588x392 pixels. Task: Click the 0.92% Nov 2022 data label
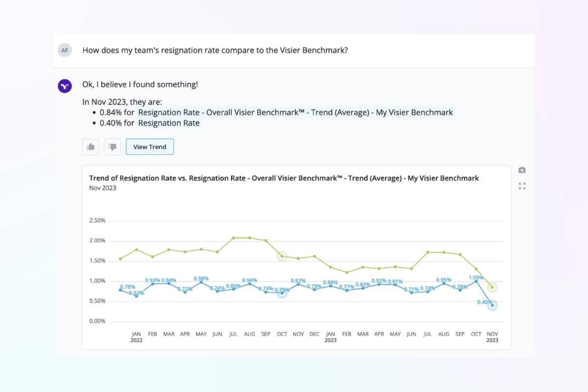[298, 281]
